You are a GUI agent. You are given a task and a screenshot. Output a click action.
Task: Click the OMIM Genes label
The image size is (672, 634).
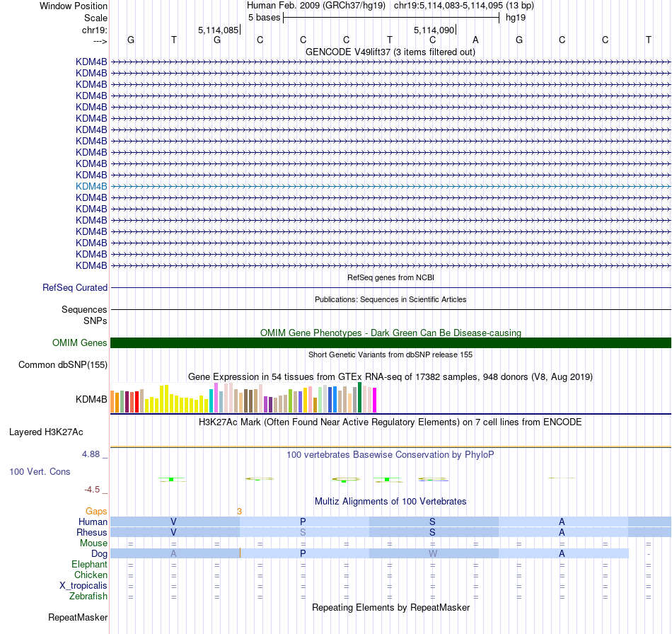[x=79, y=342]
